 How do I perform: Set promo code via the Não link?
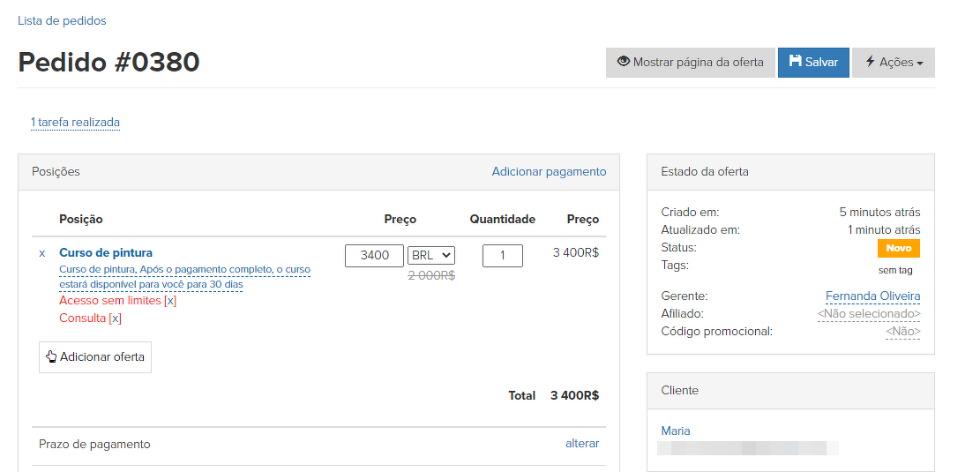pos(902,332)
